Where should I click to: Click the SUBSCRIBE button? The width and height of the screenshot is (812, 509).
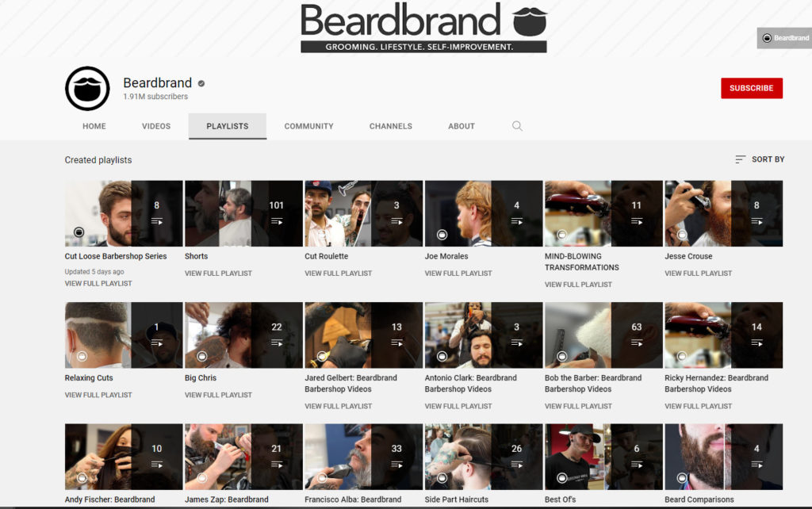(x=751, y=88)
